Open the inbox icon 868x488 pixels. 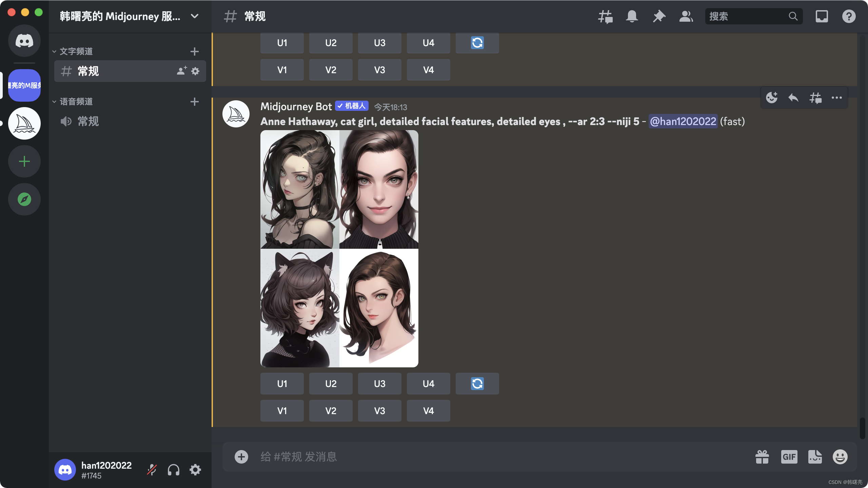click(x=822, y=16)
